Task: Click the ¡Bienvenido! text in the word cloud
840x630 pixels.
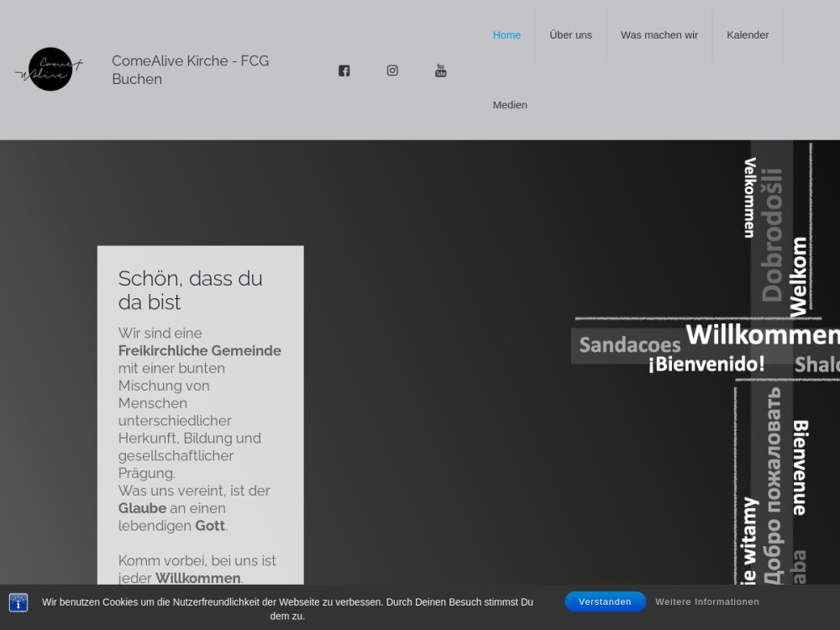Action: pos(706,364)
